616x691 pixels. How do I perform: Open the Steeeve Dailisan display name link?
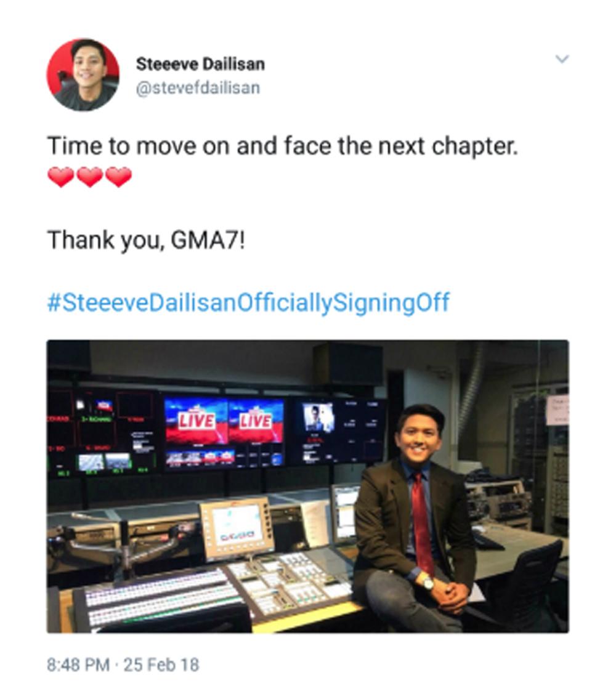[200, 64]
